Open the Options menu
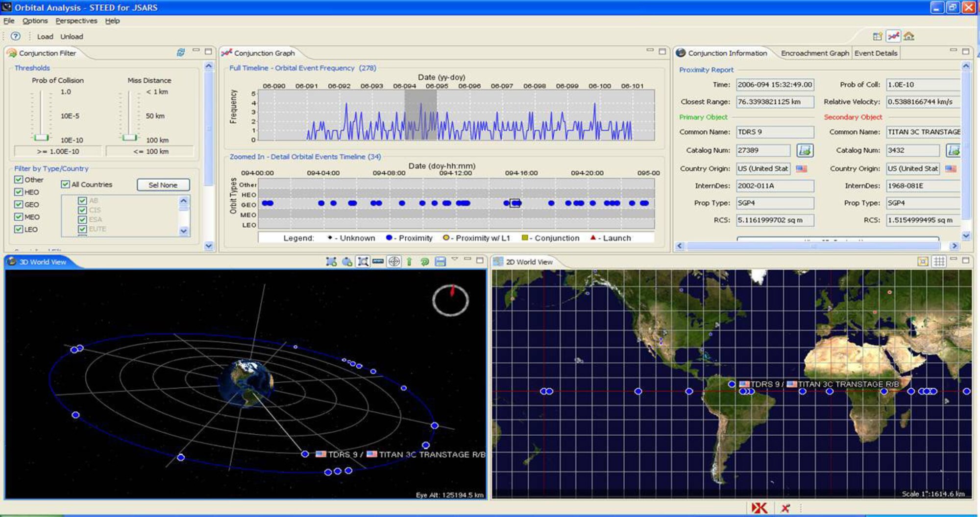Image resolution: width=980 pixels, height=517 pixels. click(35, 21)
